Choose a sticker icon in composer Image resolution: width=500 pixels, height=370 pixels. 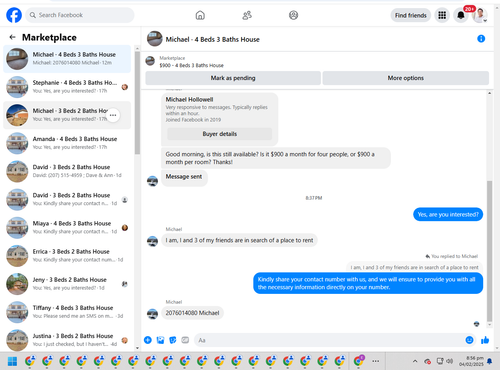pos(173,340)
